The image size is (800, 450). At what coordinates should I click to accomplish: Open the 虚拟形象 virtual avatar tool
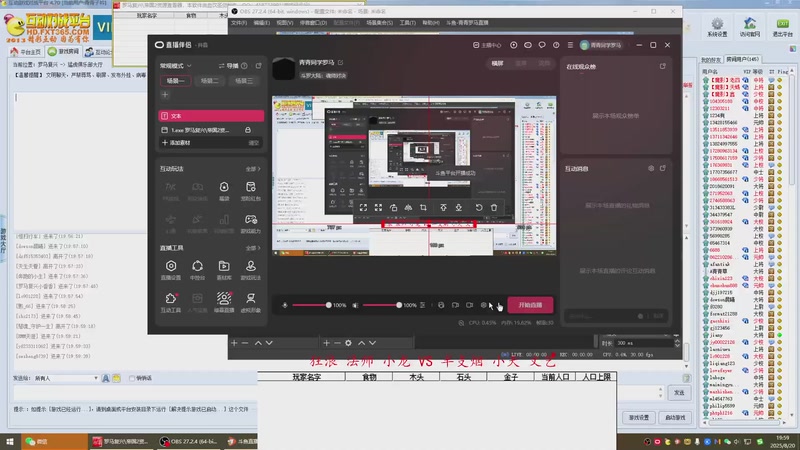click(251, 302)
